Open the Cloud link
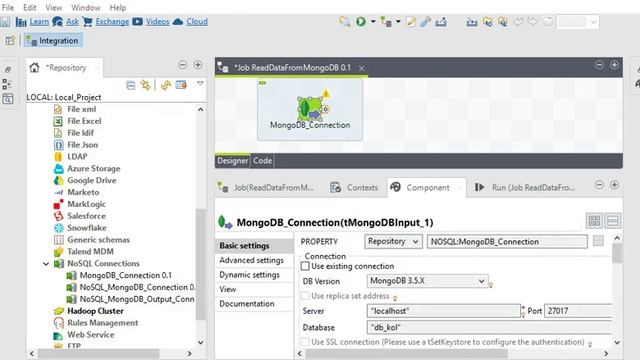Screen dimensions: 640x360 tap(197, 22)
